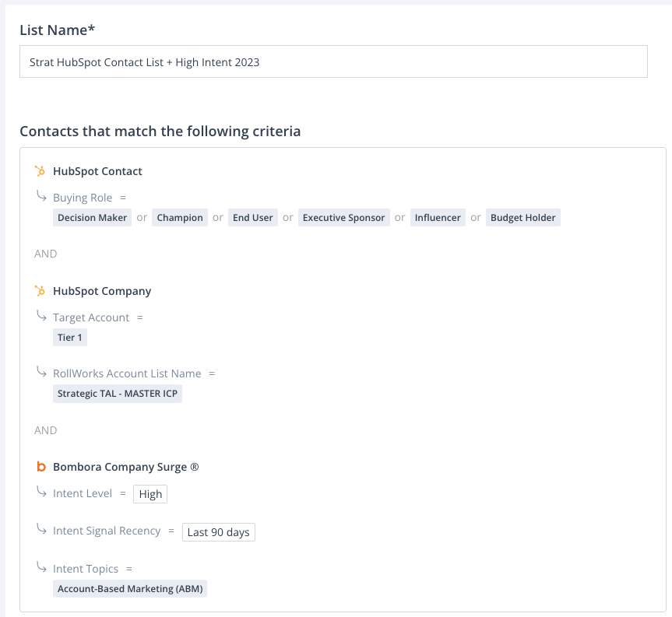Click the HubSpot Company logo icon

pos(40,291)
